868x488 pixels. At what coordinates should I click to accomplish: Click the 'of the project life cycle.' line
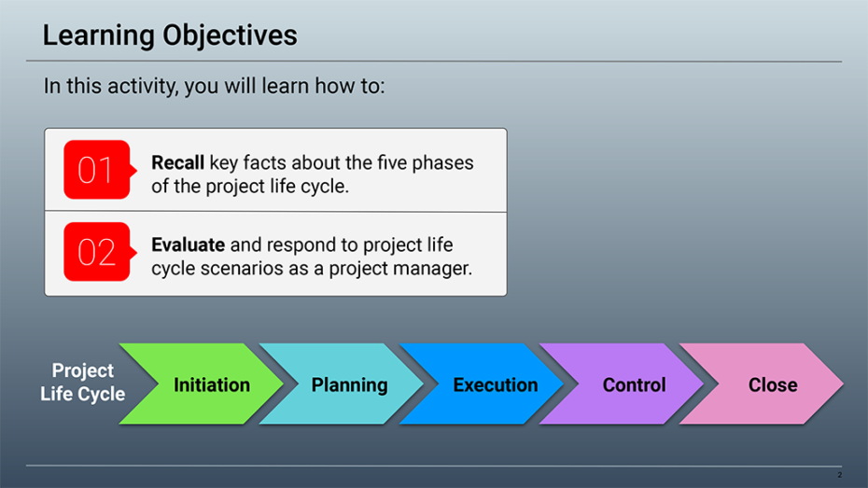coord(249,186)
